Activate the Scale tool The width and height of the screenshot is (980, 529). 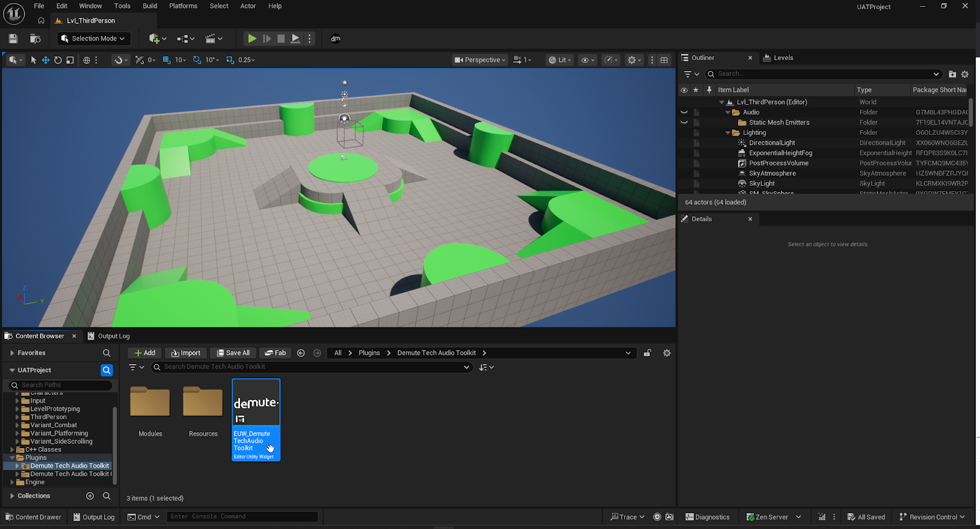click(x=70, y=60)
